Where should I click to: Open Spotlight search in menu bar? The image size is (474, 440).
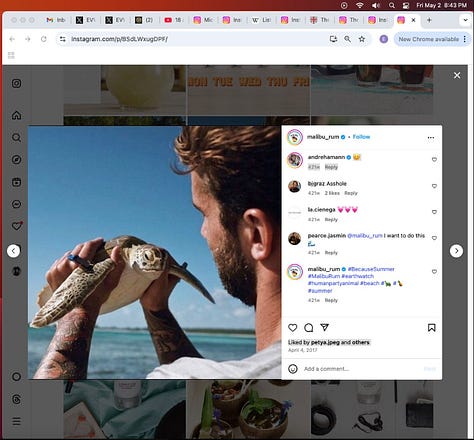pos(392,5)
